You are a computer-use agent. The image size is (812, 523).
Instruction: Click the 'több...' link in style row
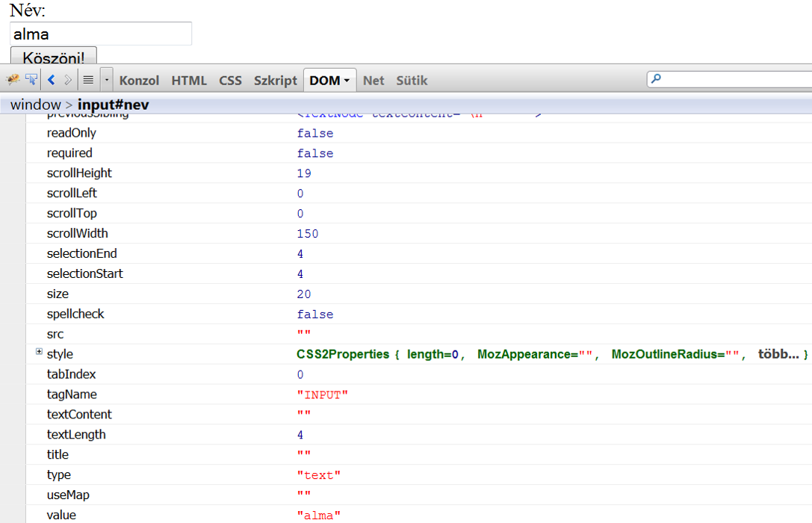tap(778, 354)
